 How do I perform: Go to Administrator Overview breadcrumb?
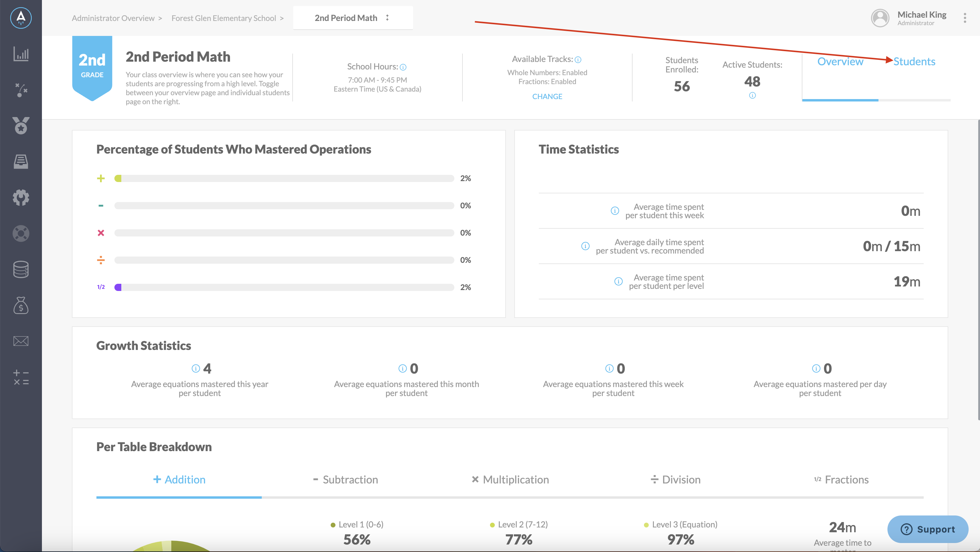point(113,18)
